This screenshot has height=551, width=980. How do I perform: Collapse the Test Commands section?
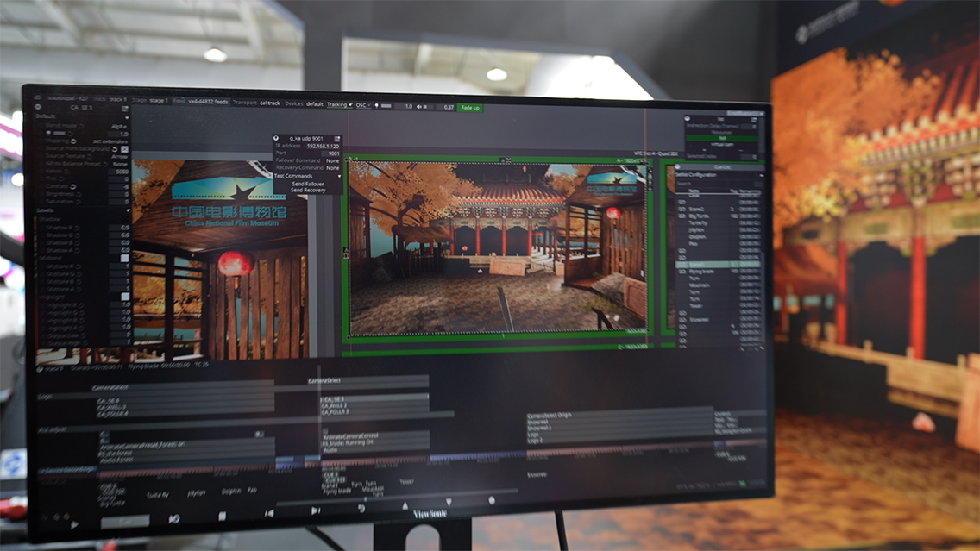pyautogui.click(x=307, y=176)
